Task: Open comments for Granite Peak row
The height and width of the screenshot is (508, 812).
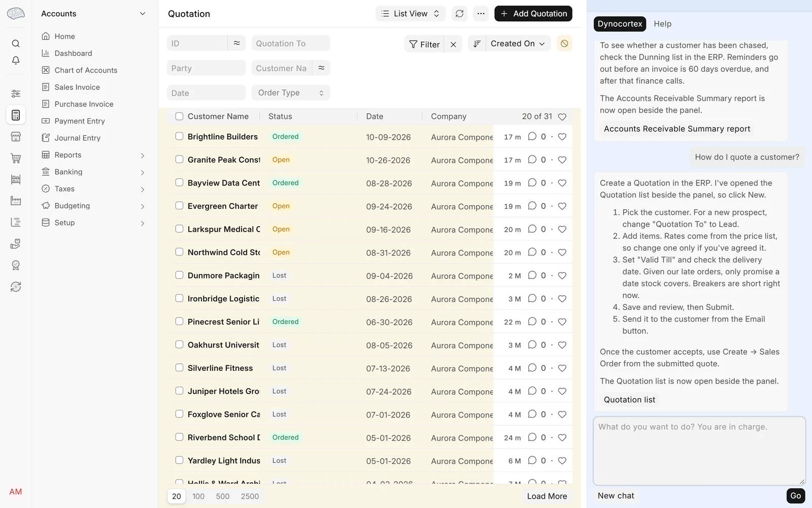Action: coord(532,160)
